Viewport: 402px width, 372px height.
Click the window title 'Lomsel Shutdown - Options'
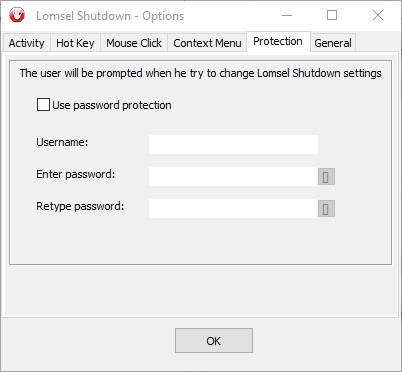tap(110, 16)
